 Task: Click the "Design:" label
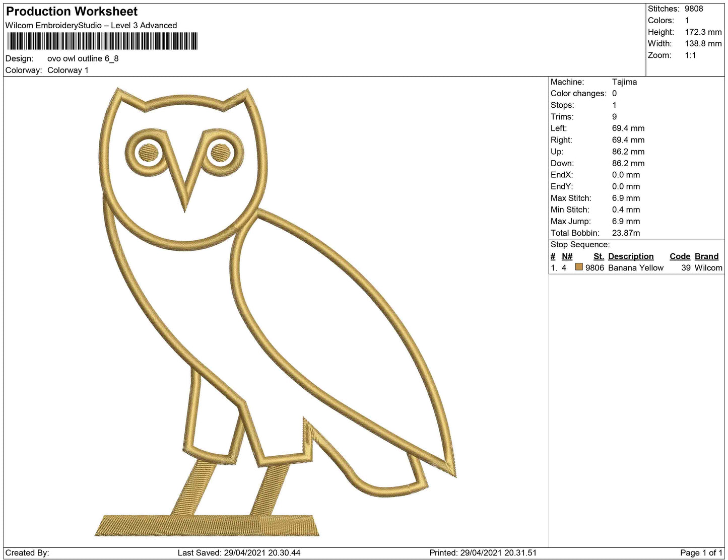pyautogui.click(x=19, y=58)
